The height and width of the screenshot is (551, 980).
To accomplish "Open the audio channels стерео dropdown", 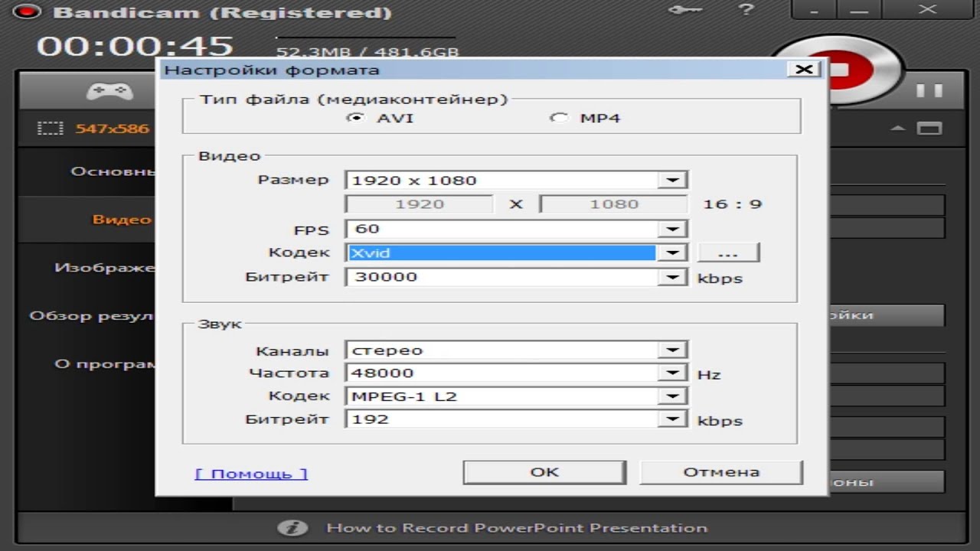I will click(x=517, y=350).
